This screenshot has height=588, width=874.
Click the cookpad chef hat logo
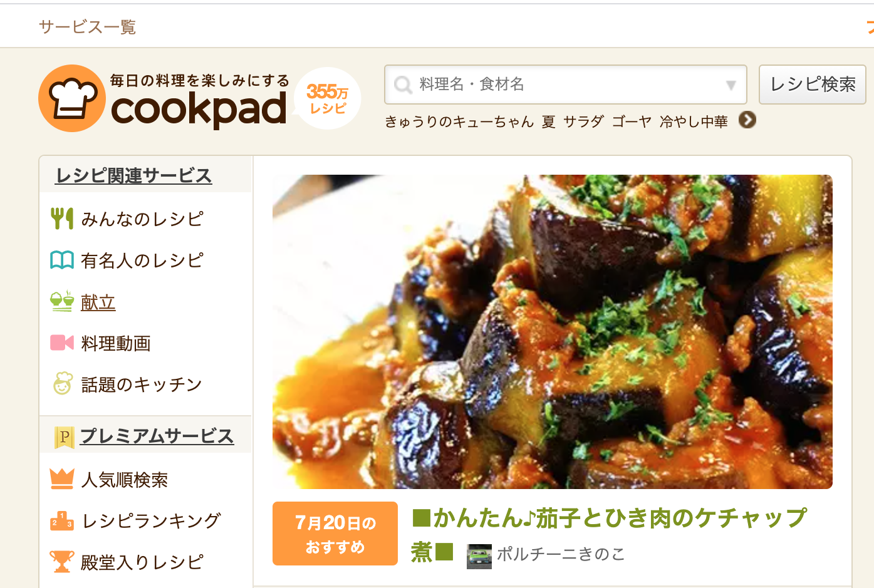tap(72, 98)
